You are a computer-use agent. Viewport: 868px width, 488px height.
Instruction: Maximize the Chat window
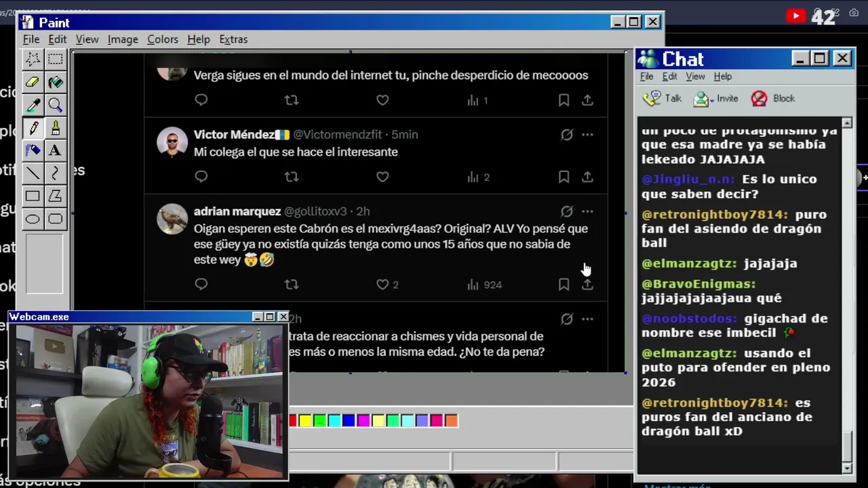point(821,59)
